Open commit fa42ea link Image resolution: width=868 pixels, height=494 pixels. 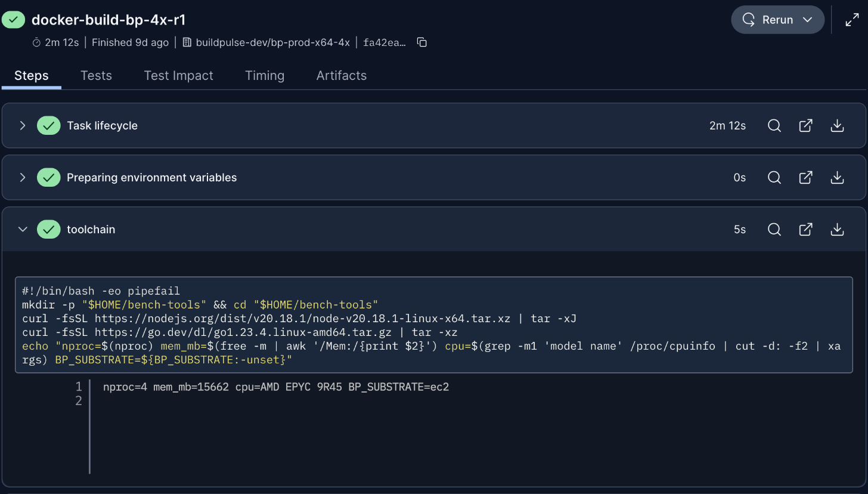(385, 42)
